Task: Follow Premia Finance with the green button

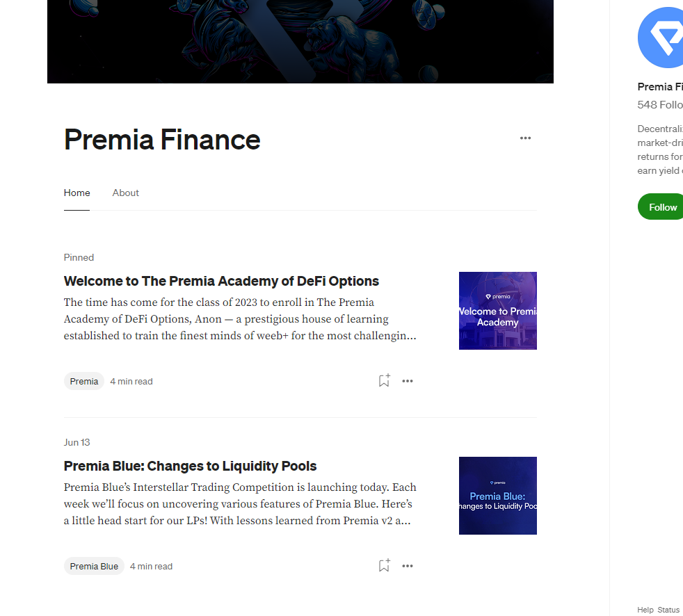Action: pos(662,207)
